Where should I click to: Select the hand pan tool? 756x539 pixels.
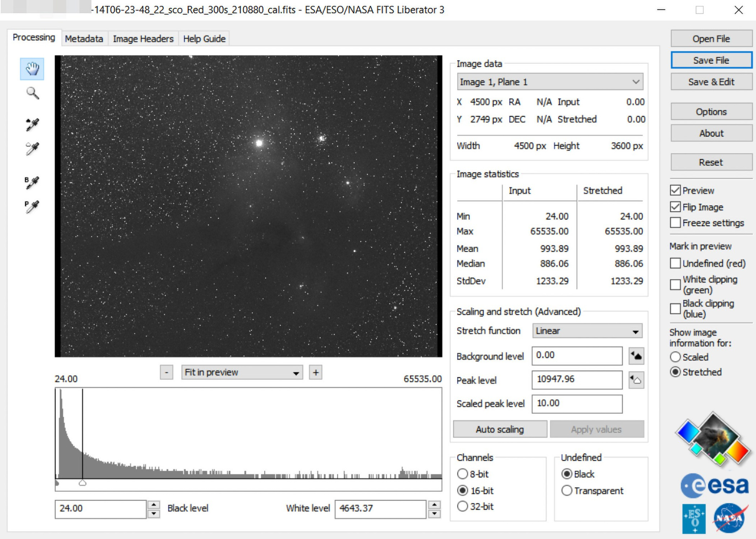[x=32, y=69]
